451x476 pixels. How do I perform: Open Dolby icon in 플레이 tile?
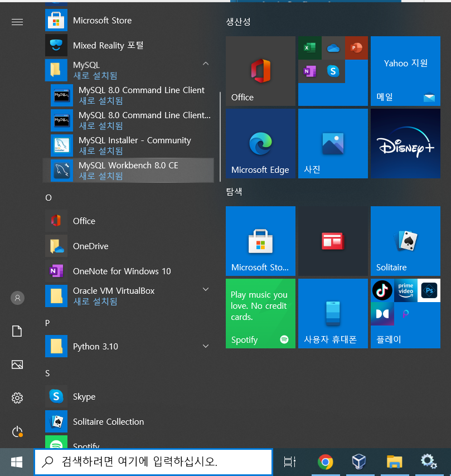point(382,314)
